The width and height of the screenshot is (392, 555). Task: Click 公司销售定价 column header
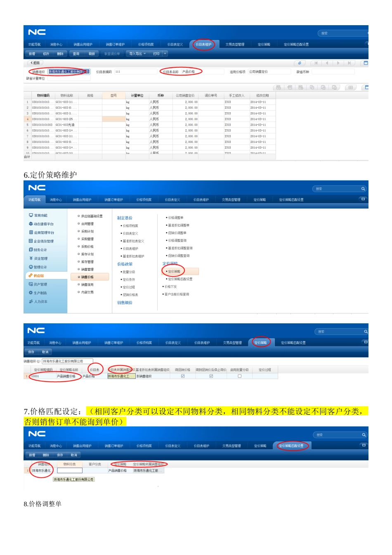(185, 95)
